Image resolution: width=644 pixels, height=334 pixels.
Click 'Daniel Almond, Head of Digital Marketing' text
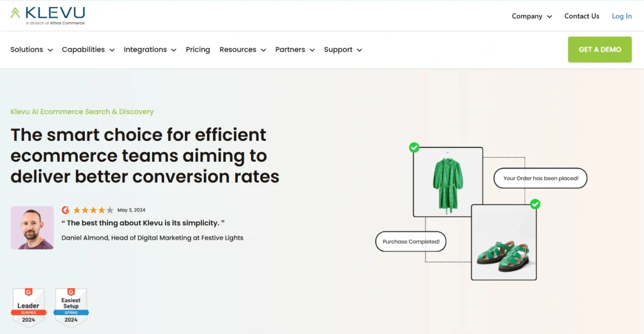[152, 238]
